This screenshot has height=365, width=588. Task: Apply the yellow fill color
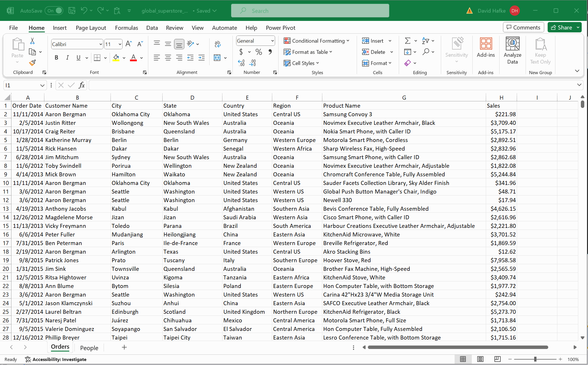(x=116, y=58)
